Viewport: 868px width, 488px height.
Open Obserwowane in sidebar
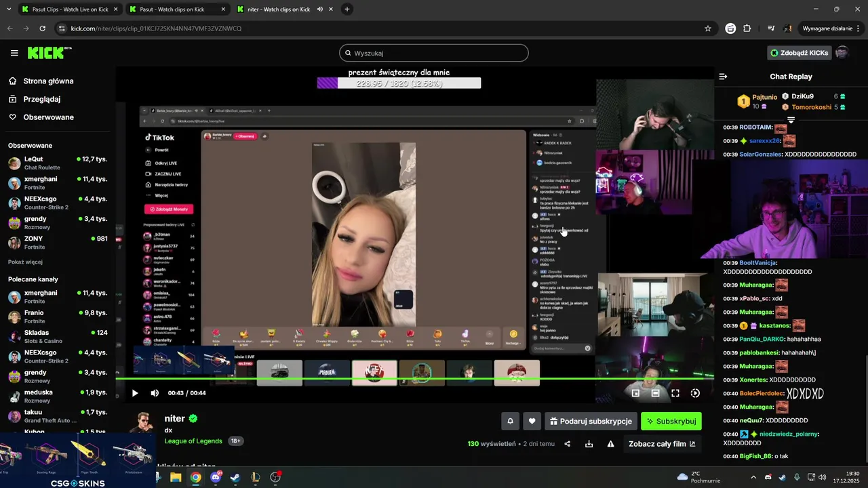pyautogui.click(x=42, y=117)
